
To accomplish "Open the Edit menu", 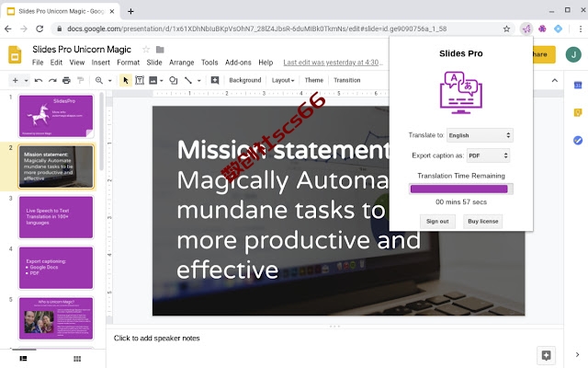I will (x=56, y=63).
